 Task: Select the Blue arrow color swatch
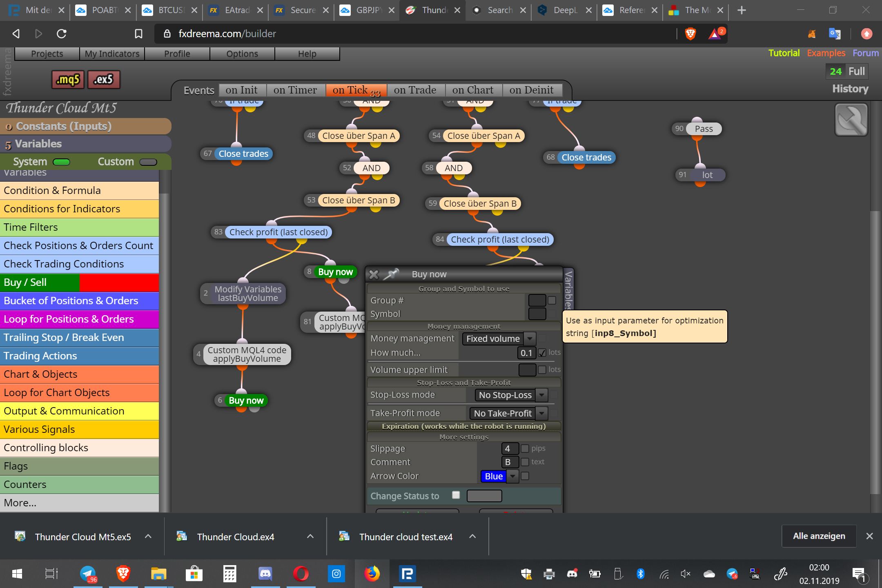pos(494,476)
